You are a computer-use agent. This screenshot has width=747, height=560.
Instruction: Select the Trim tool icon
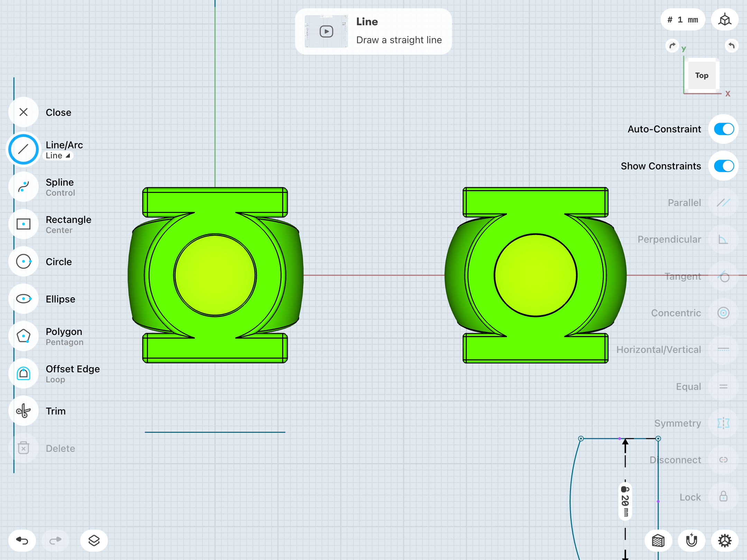(24, 411)
